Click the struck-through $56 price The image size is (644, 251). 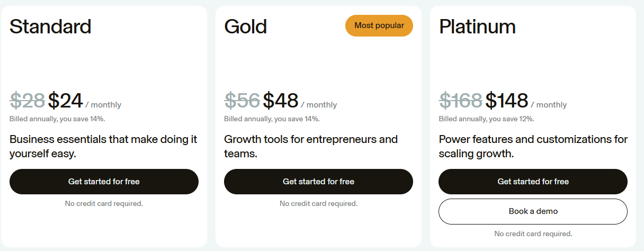[x=242, y=101]
